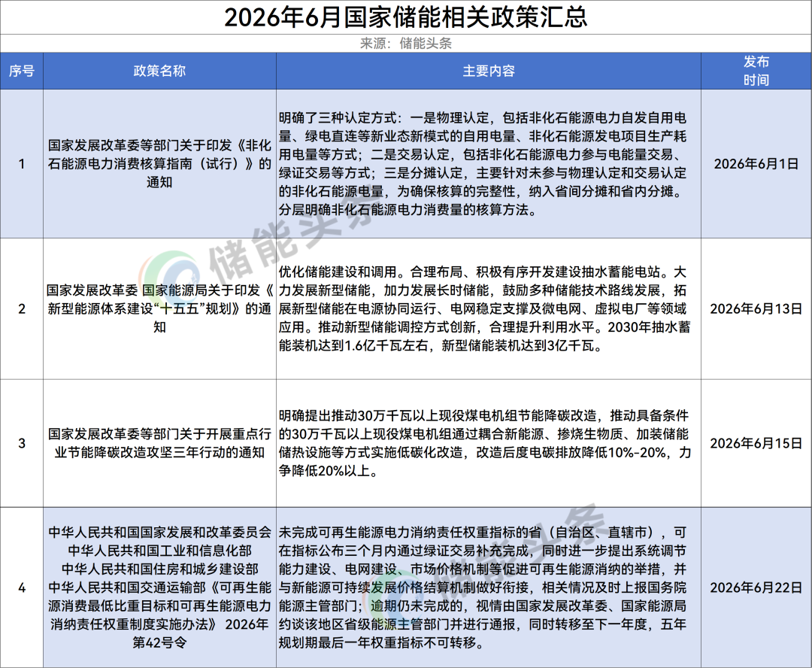Click content cell starting 优化储能建设和调用

point(489,309)
